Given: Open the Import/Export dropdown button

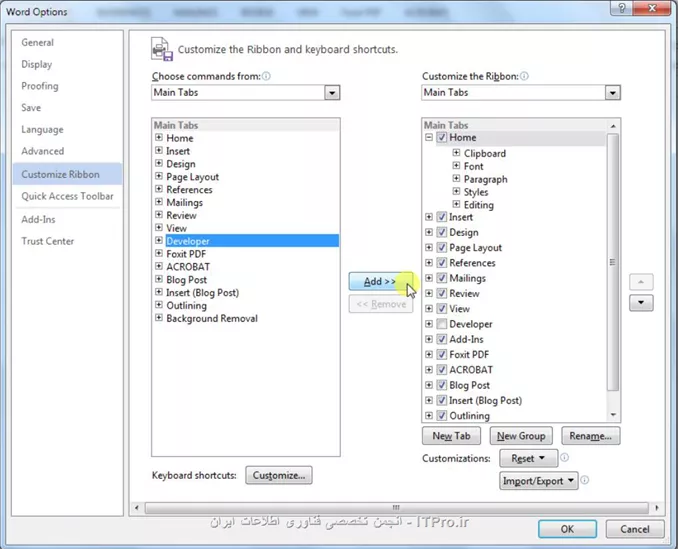Looking at the screenshot, I should (x=539, y=481).
